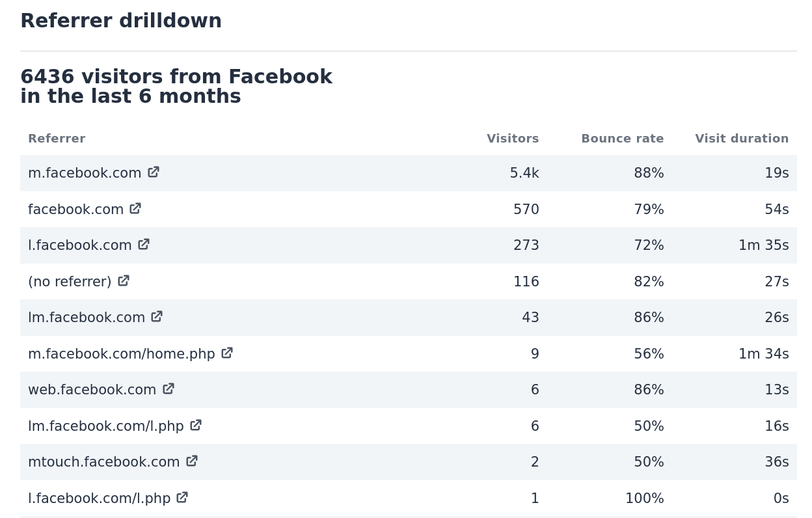Select the Visit duration column header
The image size is (812, 518).
[742, 138]
